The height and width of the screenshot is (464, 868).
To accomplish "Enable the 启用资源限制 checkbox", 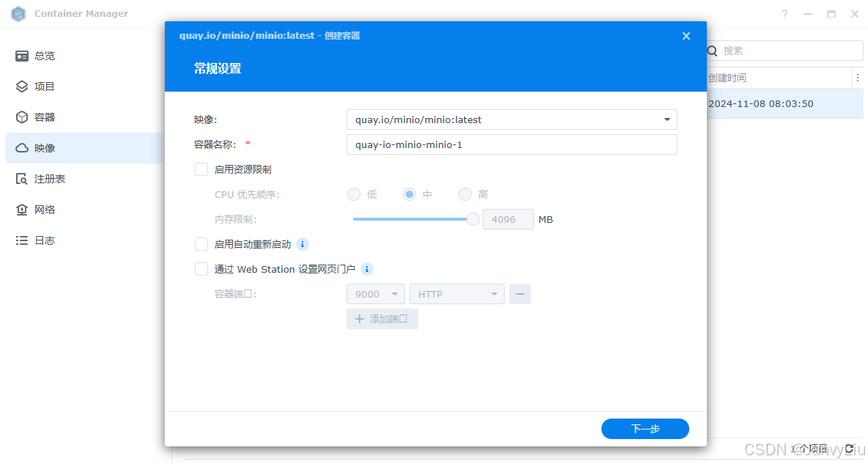I will click(201, 169).
